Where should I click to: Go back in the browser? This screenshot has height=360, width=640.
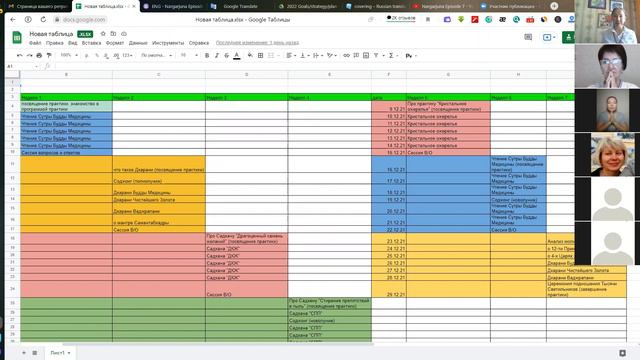coord(13,19)
